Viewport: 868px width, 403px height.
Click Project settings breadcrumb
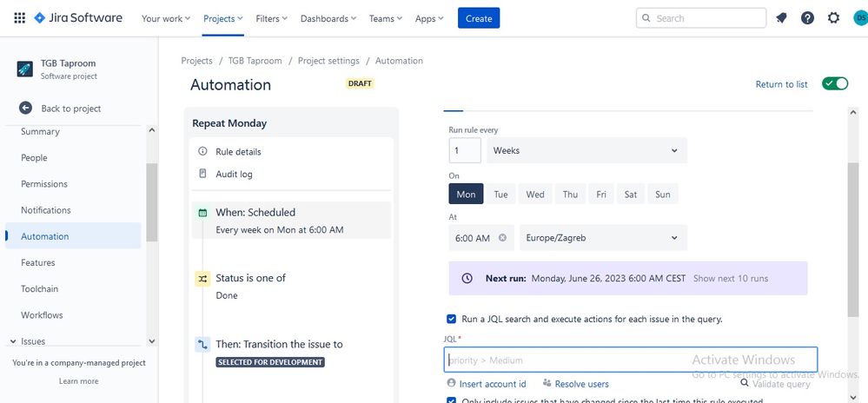pos(328,60)
